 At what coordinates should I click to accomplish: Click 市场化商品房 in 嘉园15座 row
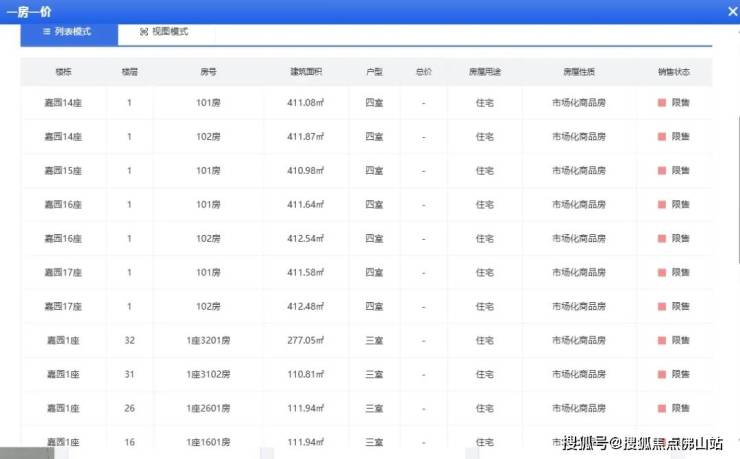pyautogui.click(x=579, y=170)
